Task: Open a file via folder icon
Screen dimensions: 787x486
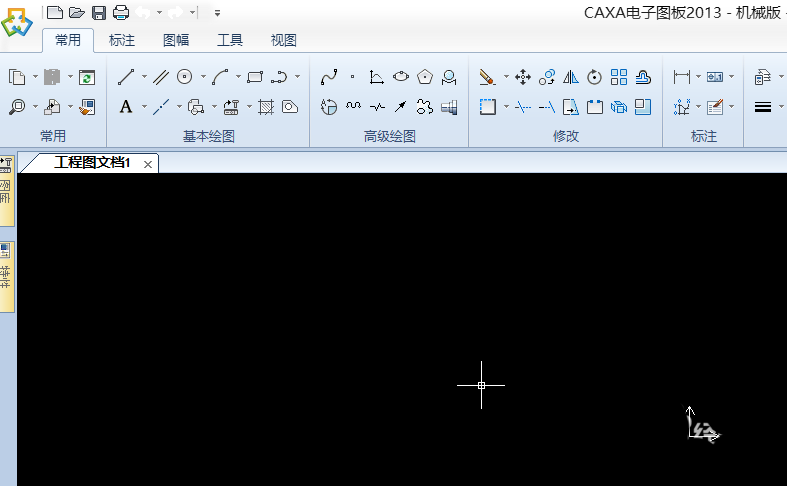Action: coord(77,13)
